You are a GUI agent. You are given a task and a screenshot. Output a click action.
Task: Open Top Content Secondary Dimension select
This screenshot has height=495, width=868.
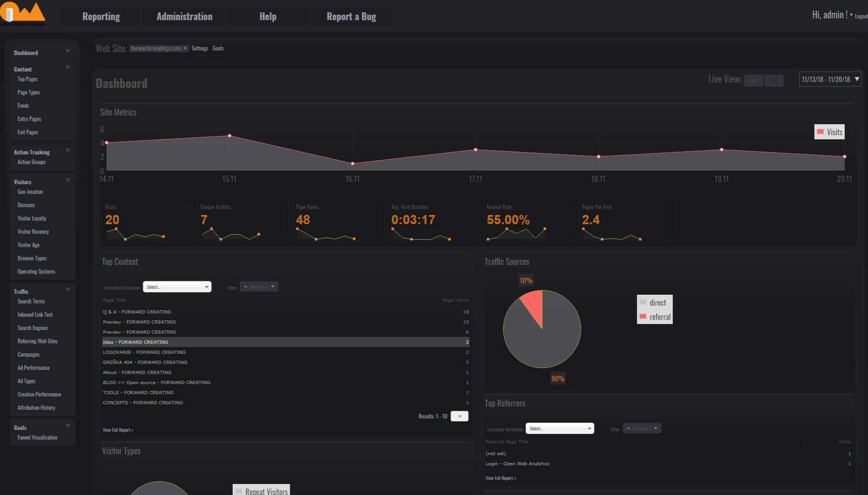point(177,287)
